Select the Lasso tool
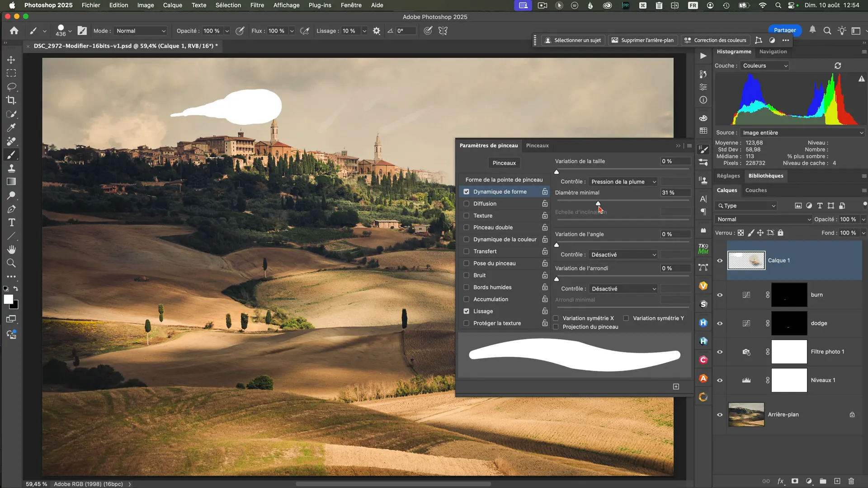The width and height of the screenshot is (868, 488). (x=11, y=87)
